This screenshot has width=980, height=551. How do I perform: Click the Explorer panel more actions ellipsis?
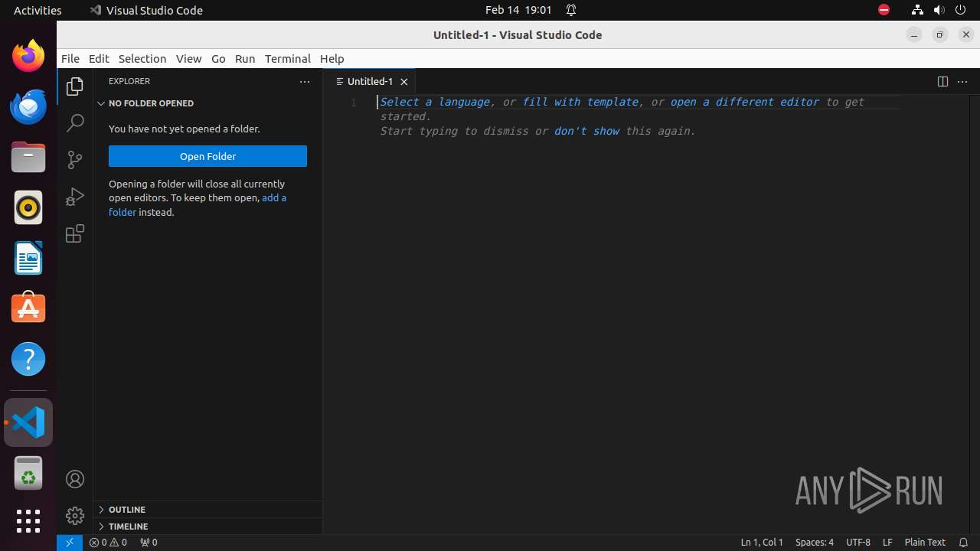(305, 81)
